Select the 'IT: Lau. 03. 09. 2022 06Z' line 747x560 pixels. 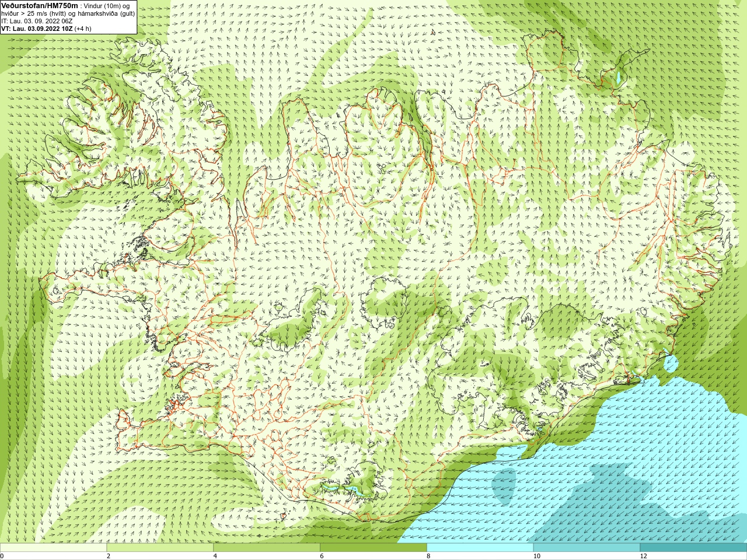click(x=37, y=21)
